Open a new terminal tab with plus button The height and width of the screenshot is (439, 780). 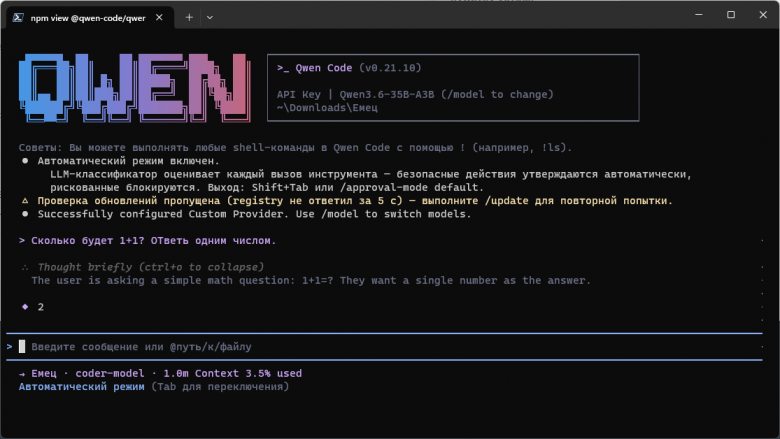(189, 17)
